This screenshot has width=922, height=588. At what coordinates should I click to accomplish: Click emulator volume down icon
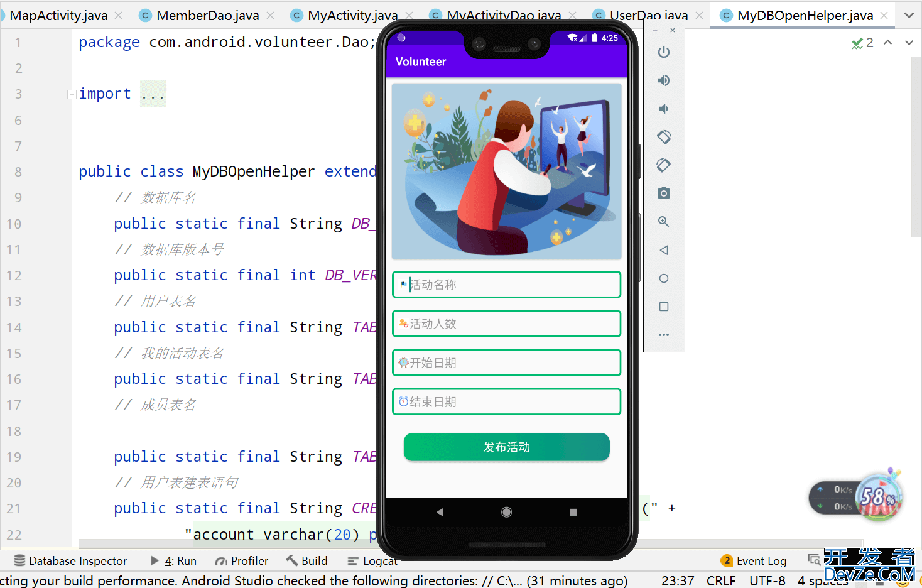point(664,109)
